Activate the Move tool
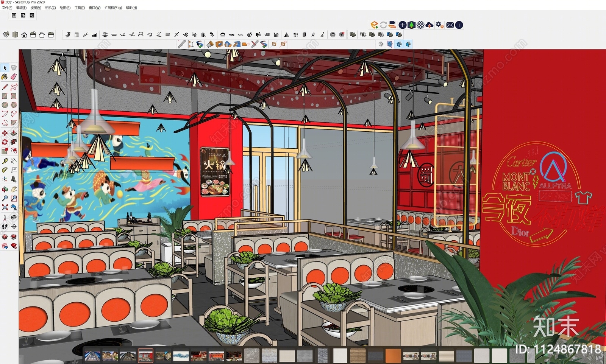Screen dimensions: 606x364 click(5, 133)
